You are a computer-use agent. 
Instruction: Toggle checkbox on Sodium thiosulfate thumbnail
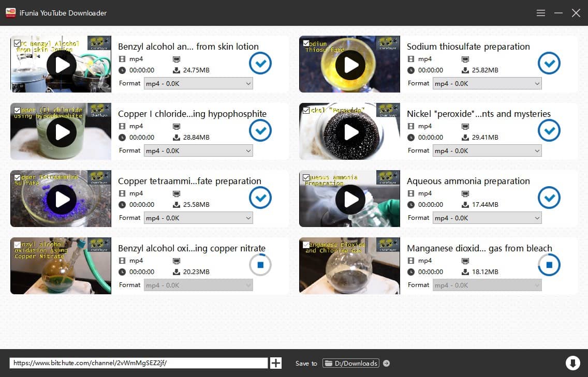click(x=306, y=43)
